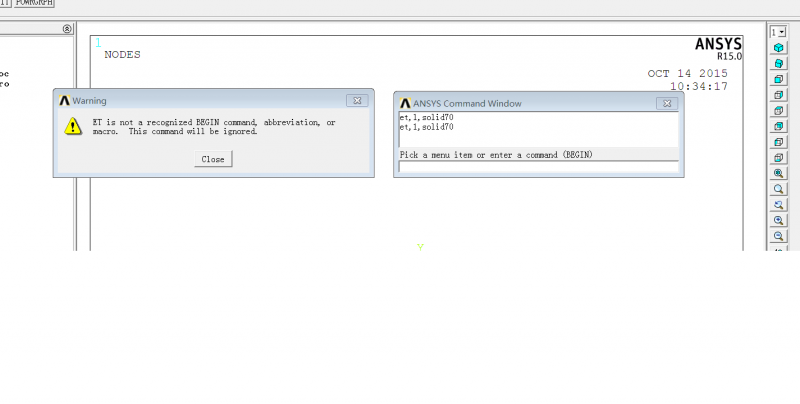Click the 'Warning' dialog title text

pos(89,100)
